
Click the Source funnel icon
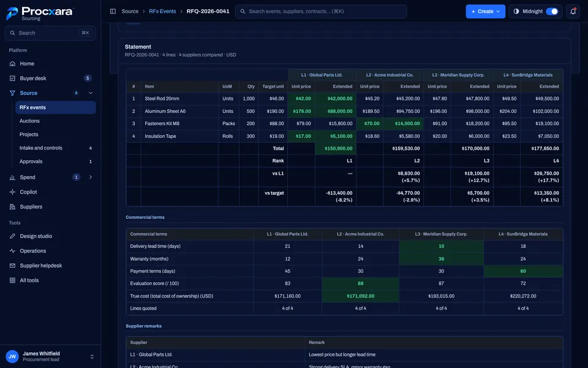12,93
